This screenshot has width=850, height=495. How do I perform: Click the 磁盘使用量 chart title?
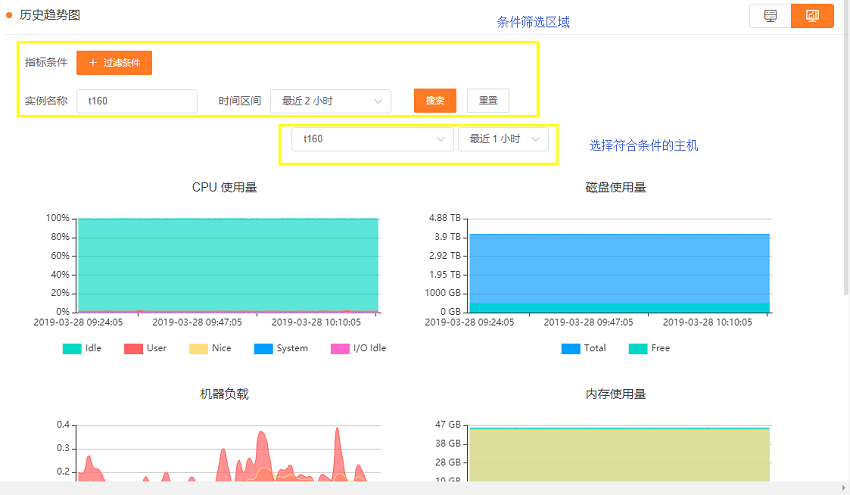pos(616,188)
